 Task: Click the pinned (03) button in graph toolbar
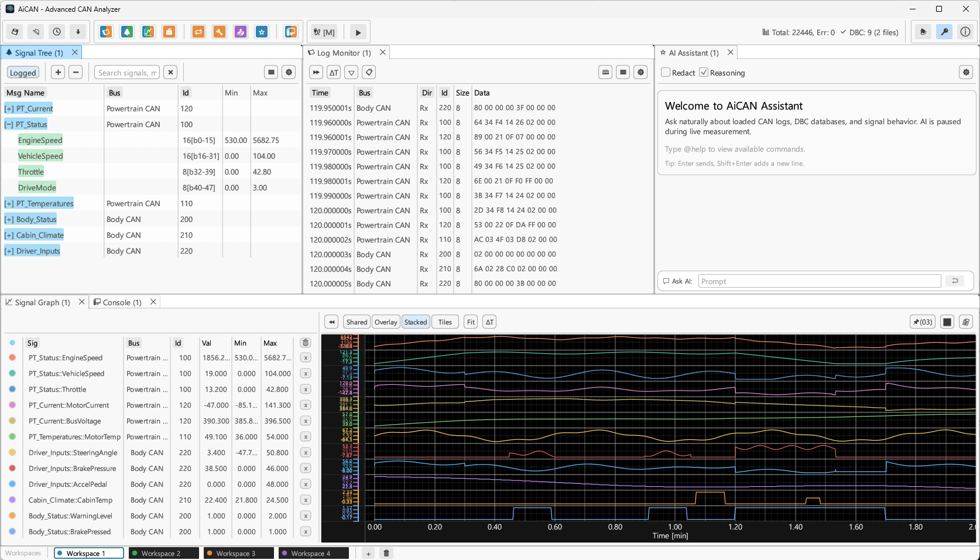click(923, 322)
